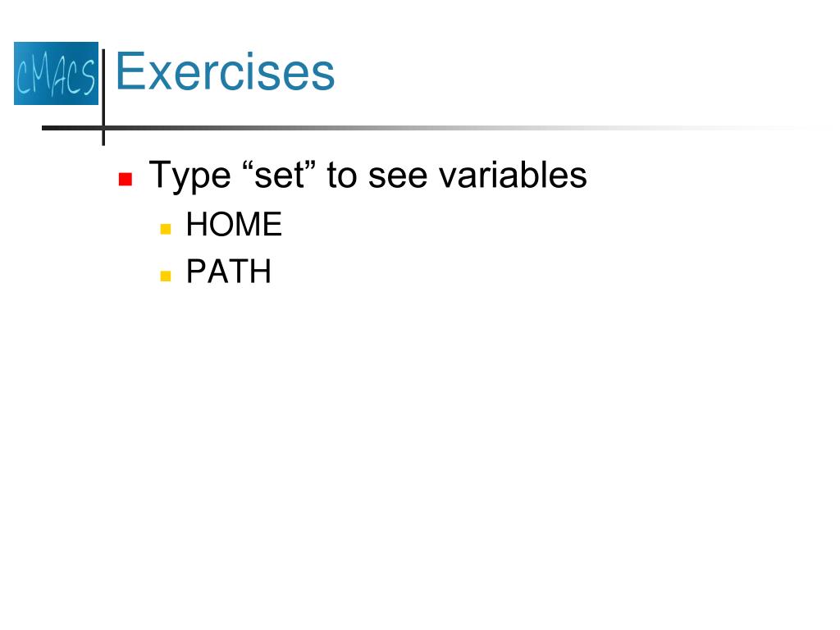The width and height of the screenshot is (840, 630).
Task: Click the letter E starting Exercises
Action: 129,71
